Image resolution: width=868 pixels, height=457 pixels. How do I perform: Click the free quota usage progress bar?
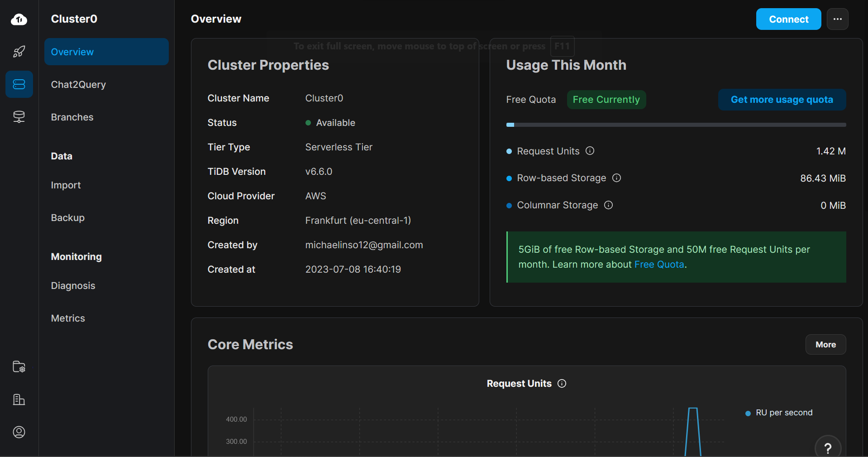[x=676, y=125]
